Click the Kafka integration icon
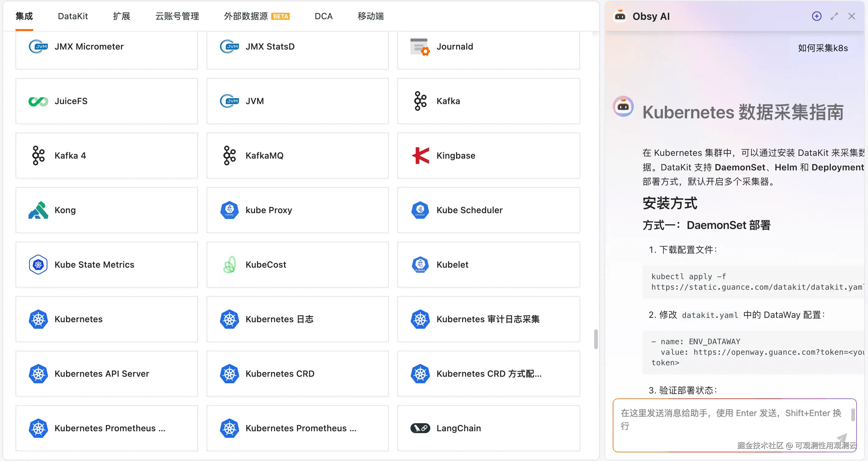Viewport: 868px width, 461px height. point(420,101)
